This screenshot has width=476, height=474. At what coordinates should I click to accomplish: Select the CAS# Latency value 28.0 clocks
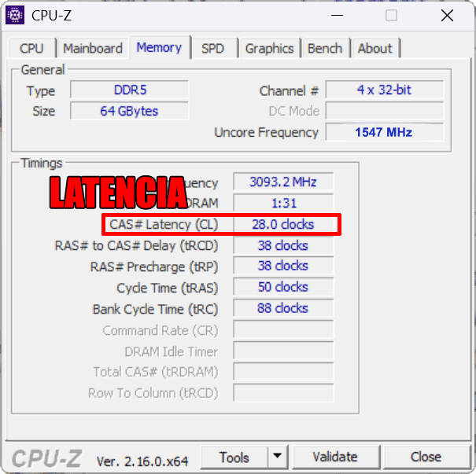[x=283, y=225]
